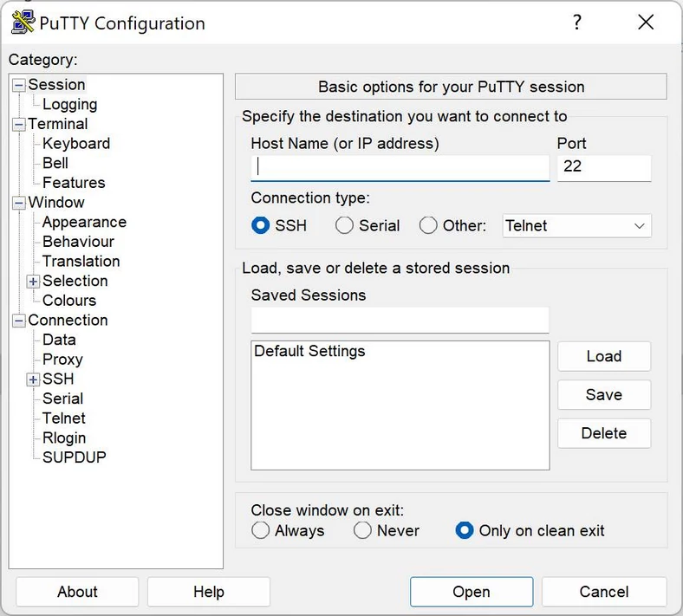Open the Telnet protocol dropdown

click(577, 225)
